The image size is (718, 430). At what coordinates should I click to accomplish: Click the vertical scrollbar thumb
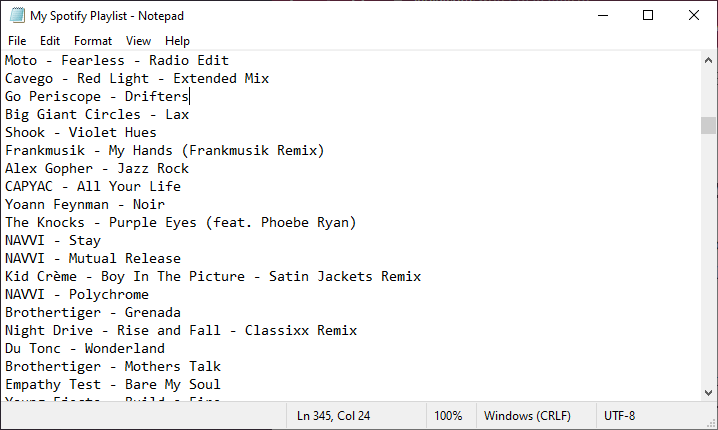(708, 125)
